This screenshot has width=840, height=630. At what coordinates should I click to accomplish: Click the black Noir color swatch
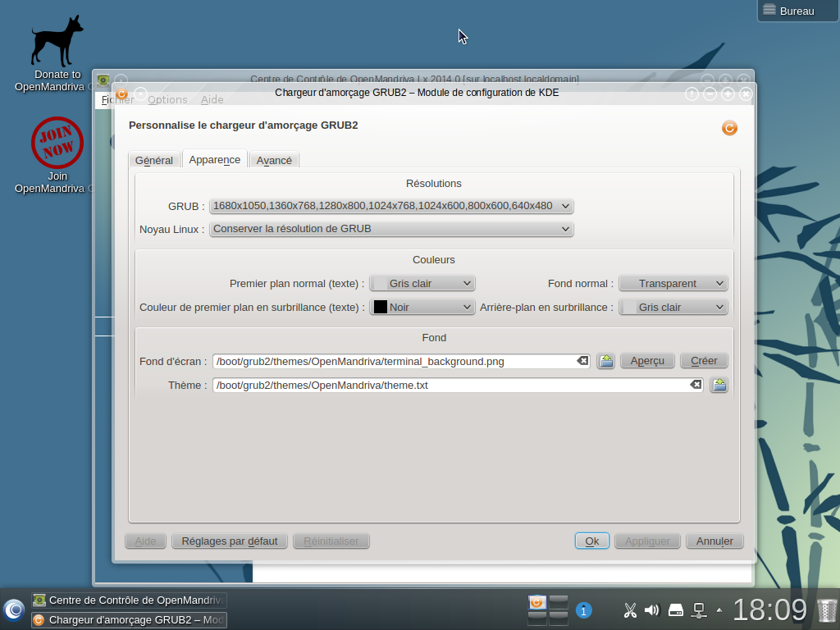pos(381,307)
